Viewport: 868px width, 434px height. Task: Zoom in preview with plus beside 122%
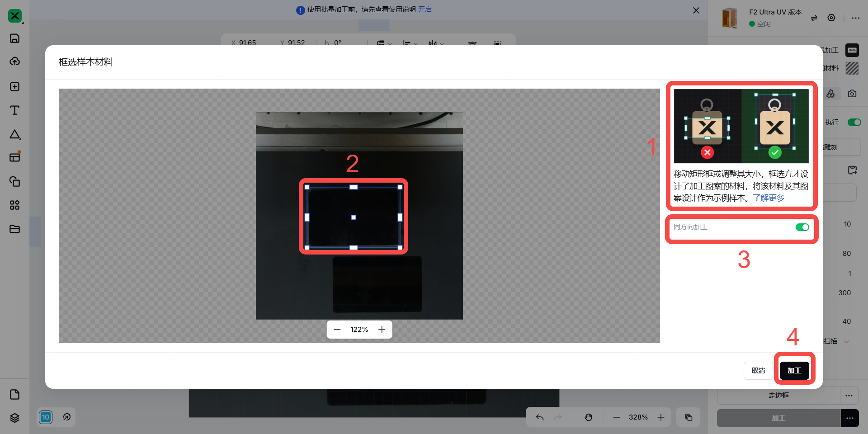[382, 330]
